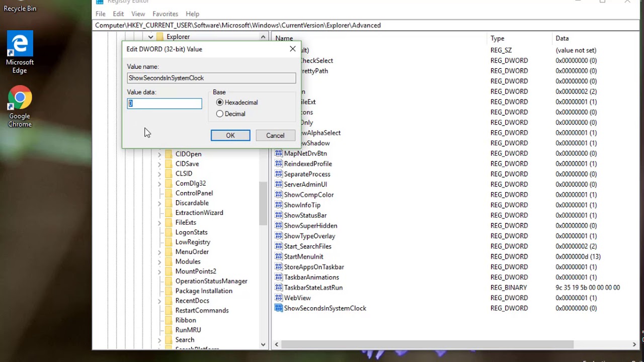Image resolution: width=644 pixels, height=362 pixels.
Task: Expand the FileExts key
Action: tap(159, 223)
